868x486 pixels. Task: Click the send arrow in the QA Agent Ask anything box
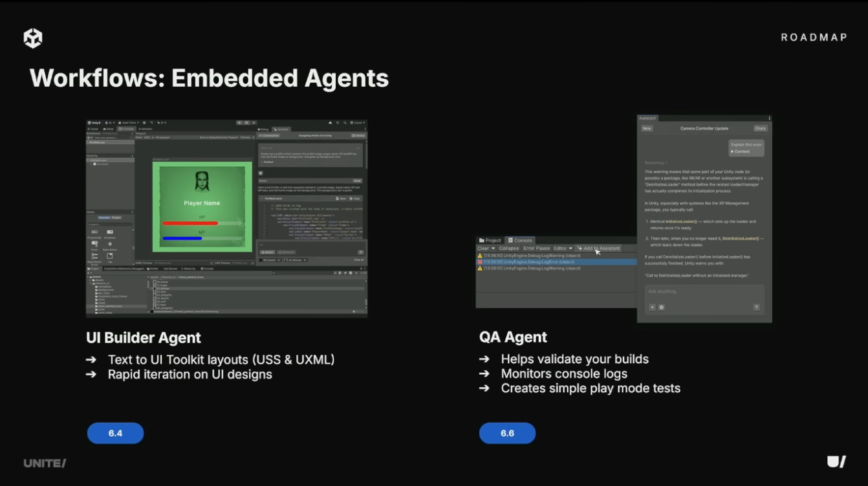coord(756,307)
